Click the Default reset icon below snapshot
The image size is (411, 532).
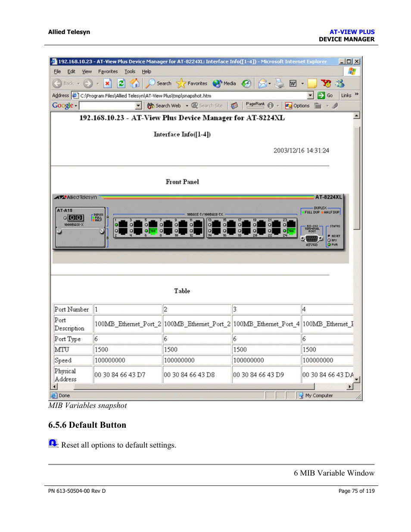pyautogui.click(x=53, y=443)
